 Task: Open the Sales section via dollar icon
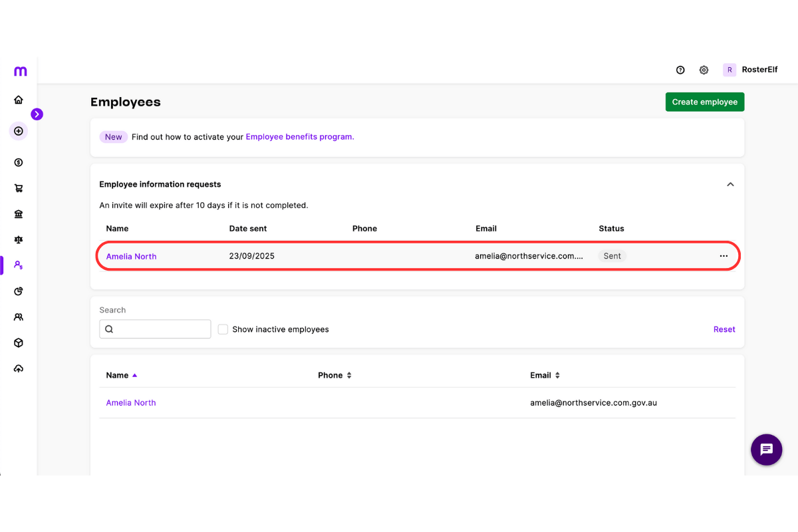pyautogui.click(x=19, y=162)
